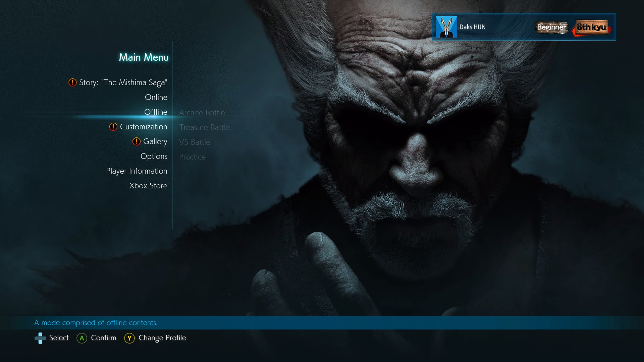Choose the Offline menu entry

click(156, 112)
